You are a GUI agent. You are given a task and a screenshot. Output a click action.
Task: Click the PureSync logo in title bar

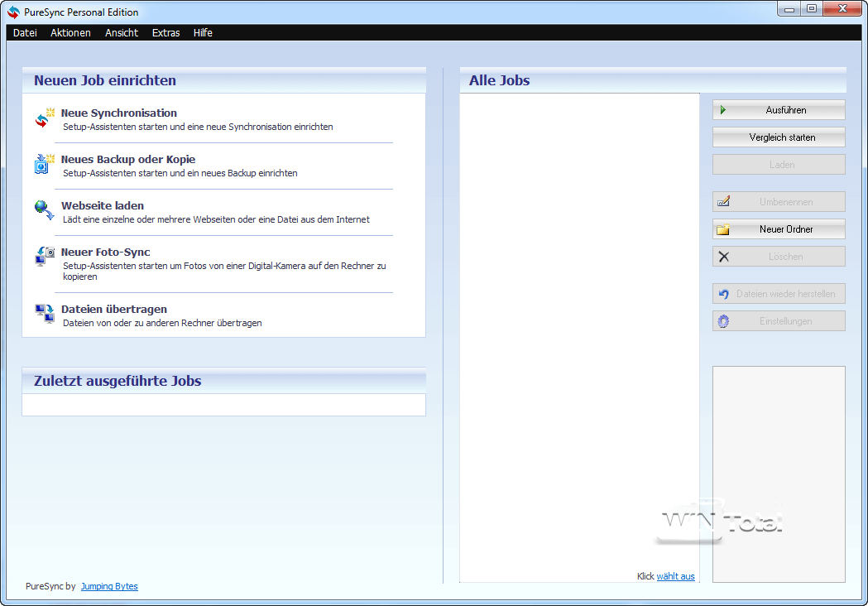coord(13,12)
